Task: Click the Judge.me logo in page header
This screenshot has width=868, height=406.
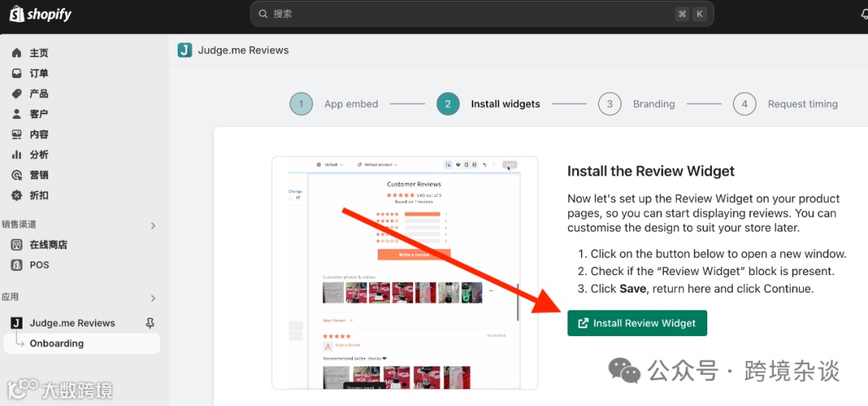Action: click(x=185, y=51)
